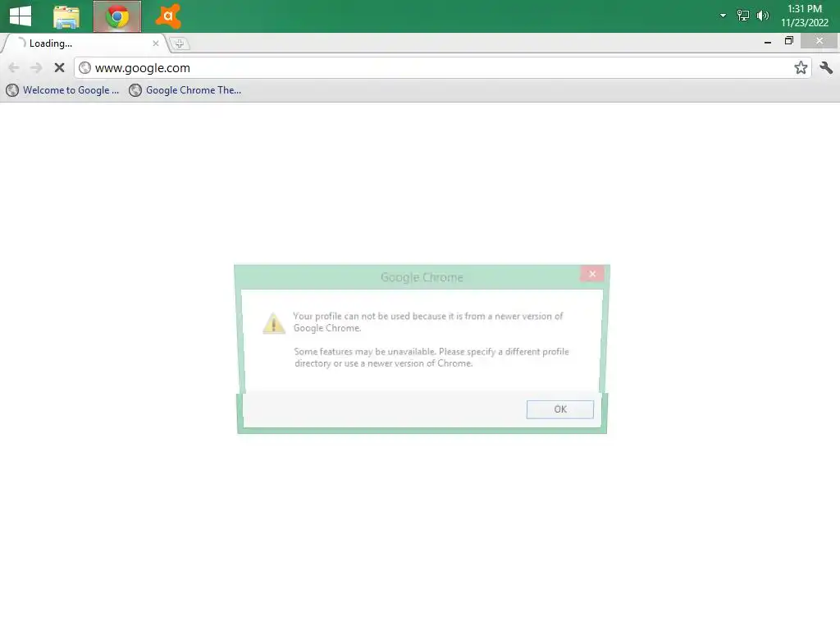
Task: Minimize the Chrome browser window
Action: point(768,41)
